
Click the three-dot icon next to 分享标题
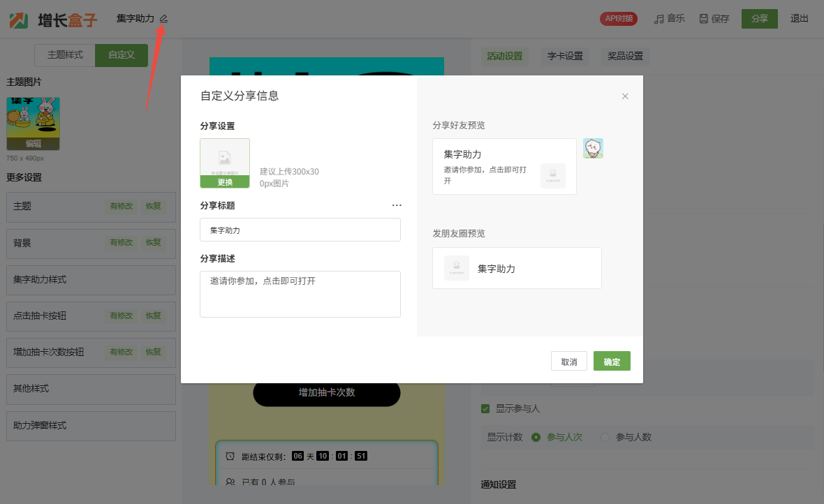click(x=397, y=205)
